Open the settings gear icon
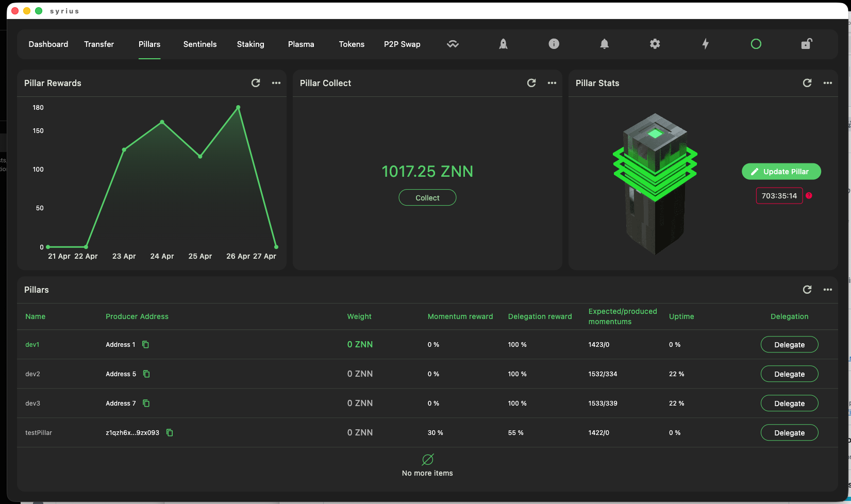Viewport: 851px width, 504px height. 655,44
